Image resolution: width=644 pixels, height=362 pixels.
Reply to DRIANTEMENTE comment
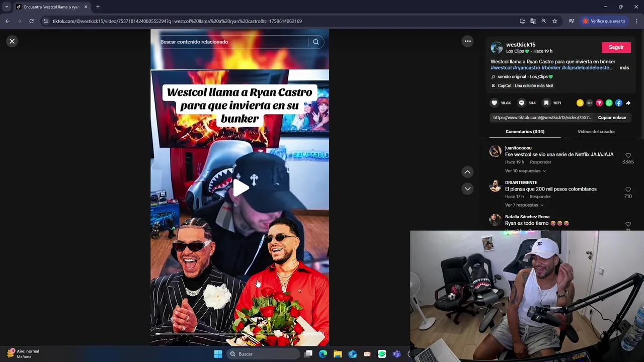click(540, 197)
